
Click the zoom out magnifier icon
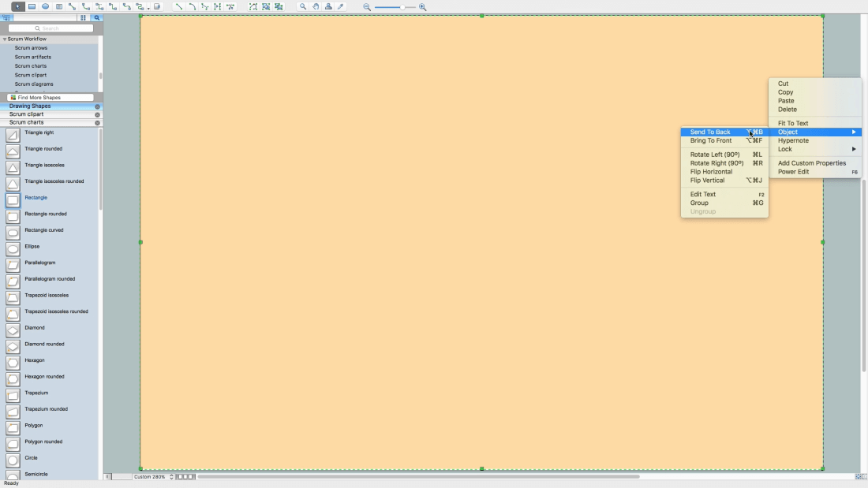tap(366, 7)
